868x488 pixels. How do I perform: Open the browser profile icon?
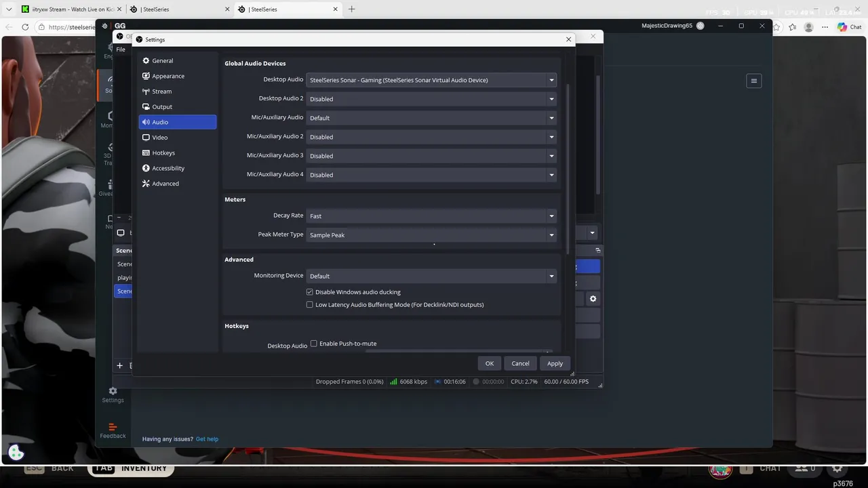point(808,27)
